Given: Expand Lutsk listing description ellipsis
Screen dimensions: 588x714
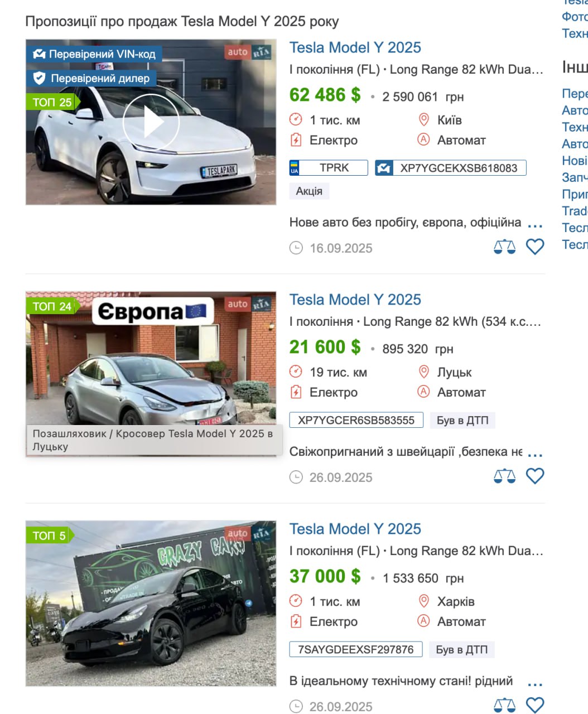Looking at the screenshot, I should [535, 454].
